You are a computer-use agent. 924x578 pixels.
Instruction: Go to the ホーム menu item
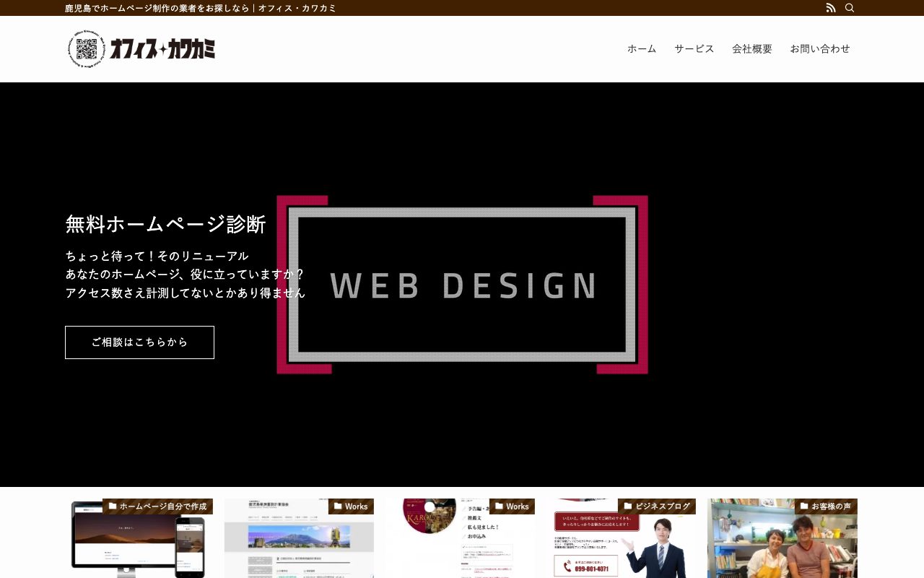click(642, 48)
